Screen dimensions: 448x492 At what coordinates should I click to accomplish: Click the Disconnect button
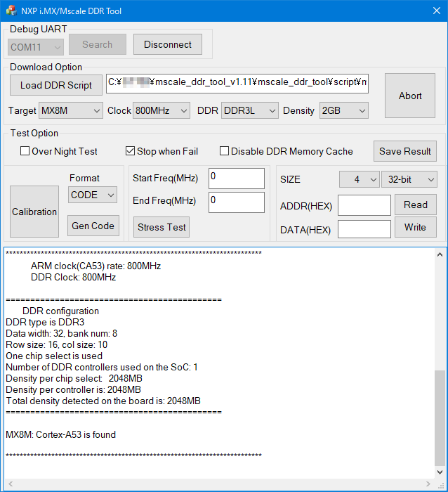coord(168,44)
